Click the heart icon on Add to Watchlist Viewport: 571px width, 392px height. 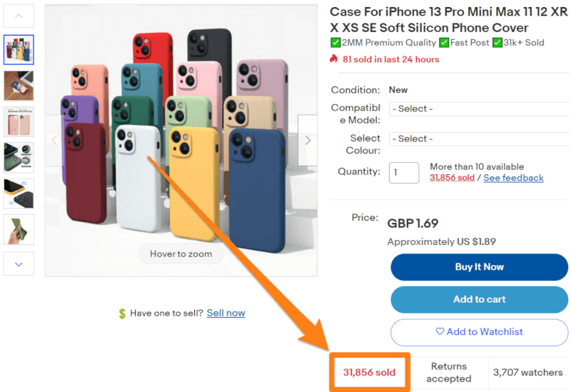pyautogui.click(x=440, y=331)
